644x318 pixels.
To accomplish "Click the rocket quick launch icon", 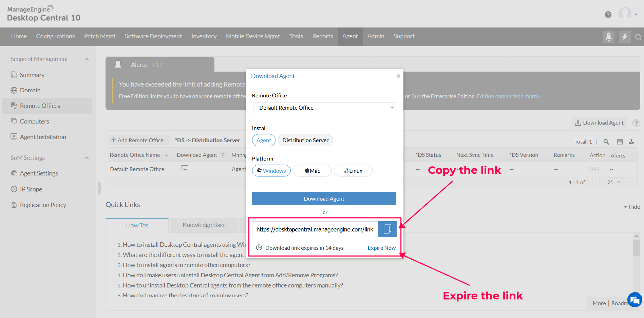I will pos(609,37).
